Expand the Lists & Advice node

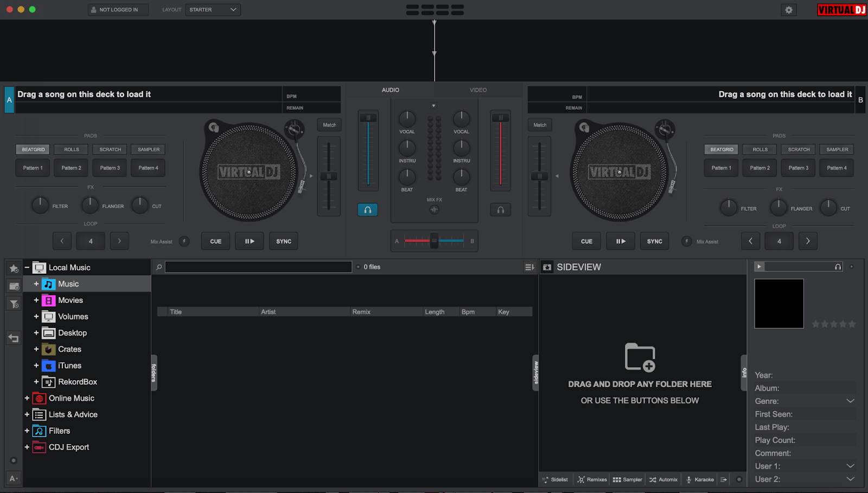click(x=27, y=414)
